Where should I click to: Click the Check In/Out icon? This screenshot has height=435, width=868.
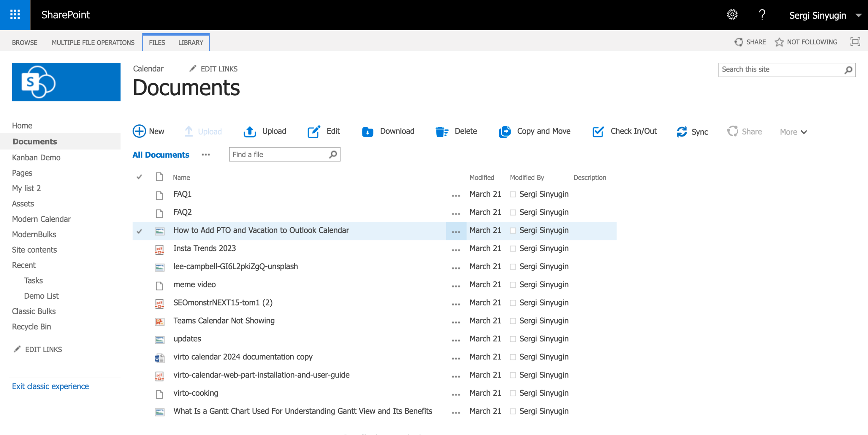(598, 132)
